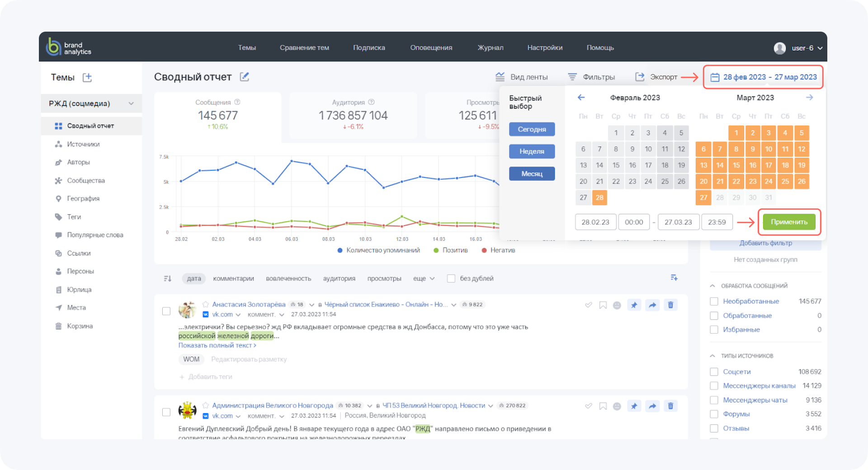Expand Администрация Великого Новгорода author chevron
Viewport: 868px width, 470px height.
(x=369, y=406)
